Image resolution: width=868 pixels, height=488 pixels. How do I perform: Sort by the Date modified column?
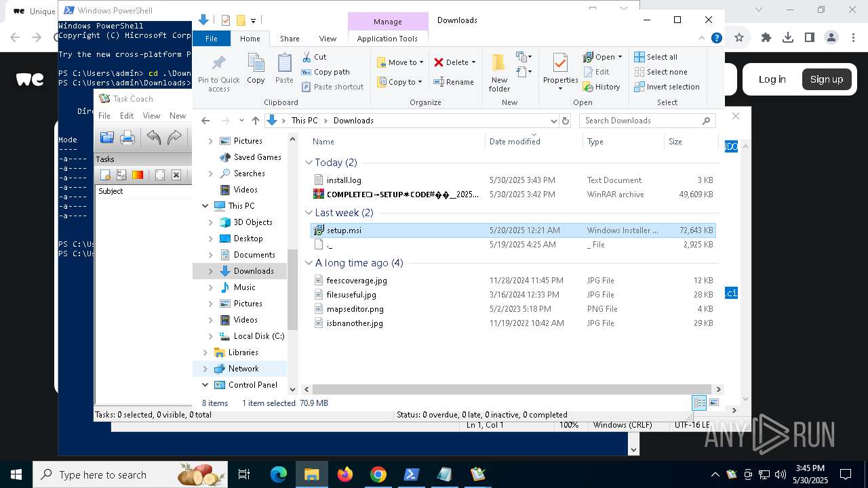534,142
